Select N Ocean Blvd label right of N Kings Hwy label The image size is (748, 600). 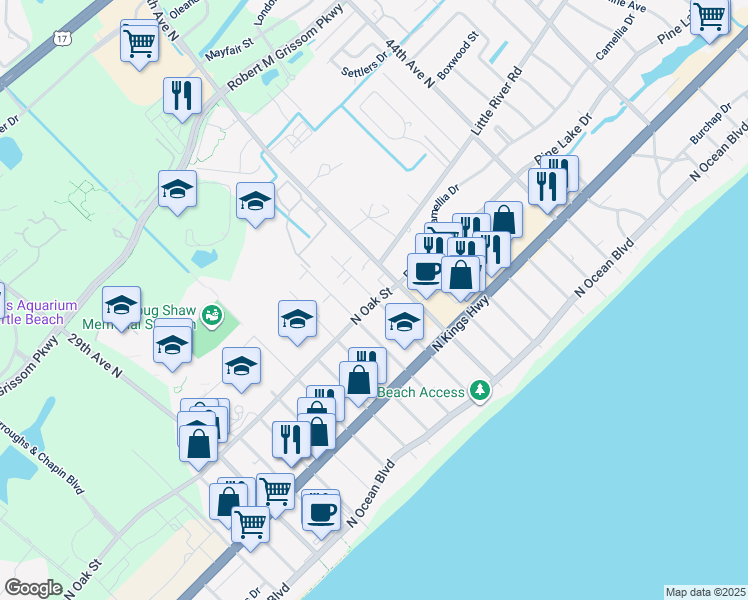pyautogui.click(x=604, y=267)
